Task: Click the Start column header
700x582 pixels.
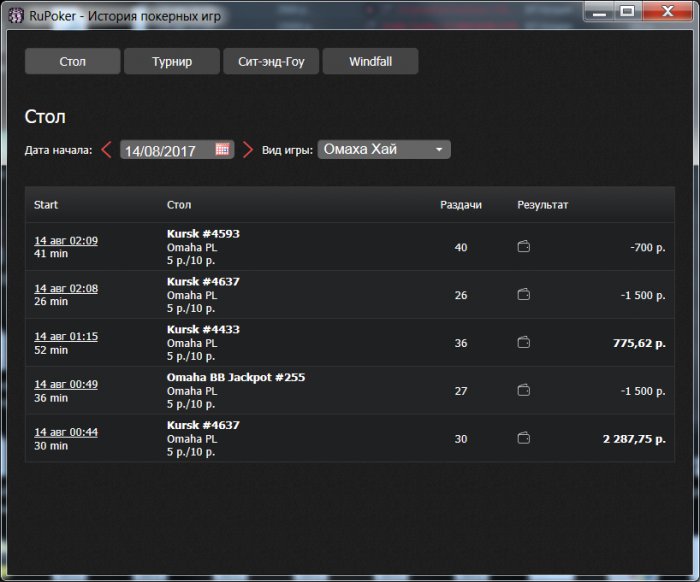Action: [x=46, y=205]
